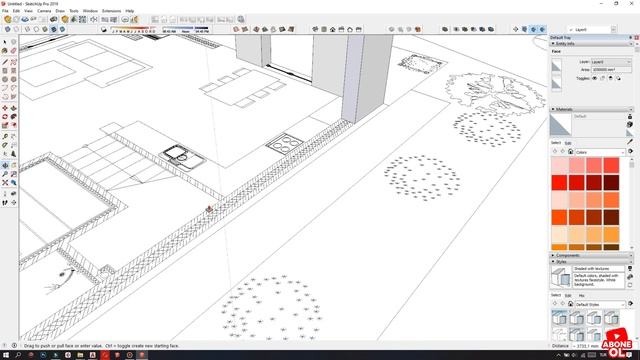Select the Eraser tool

(x=13, y=51)
